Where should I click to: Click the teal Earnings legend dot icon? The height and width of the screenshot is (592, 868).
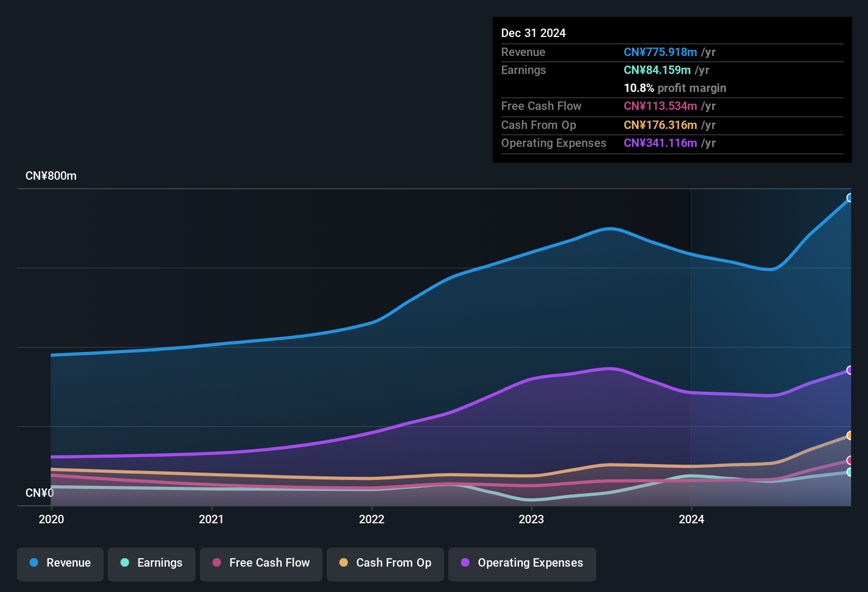tap(125, 563)
